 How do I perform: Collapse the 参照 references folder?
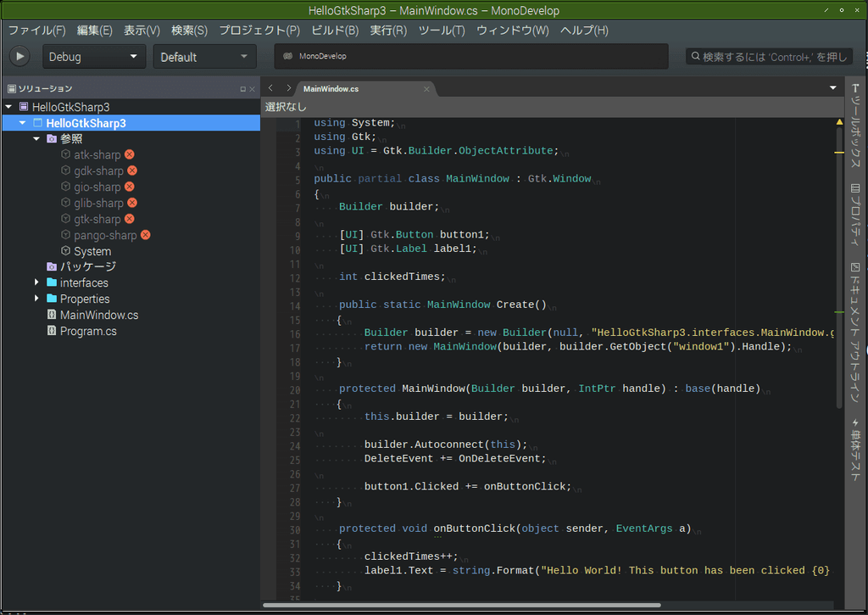(x=36, y=138)
